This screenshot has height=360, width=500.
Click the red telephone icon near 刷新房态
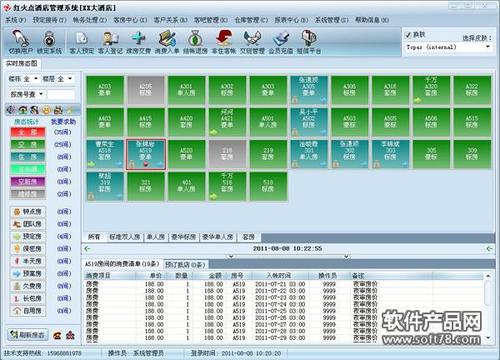pos(58,335)
